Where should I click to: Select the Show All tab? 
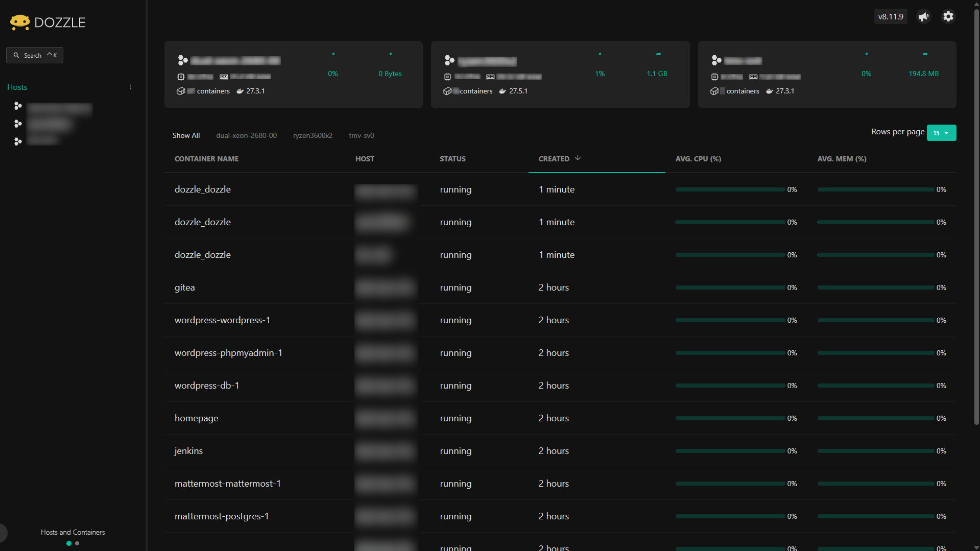point(186,135)
